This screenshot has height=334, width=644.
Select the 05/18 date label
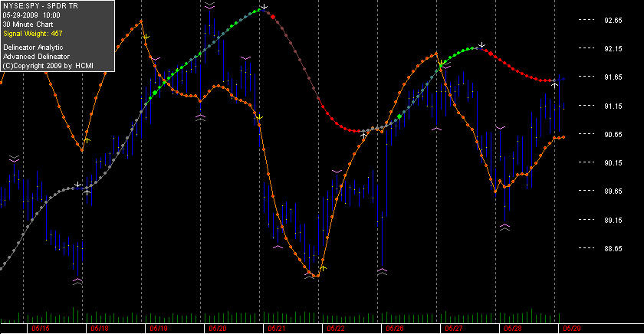(x=100, y=329)
